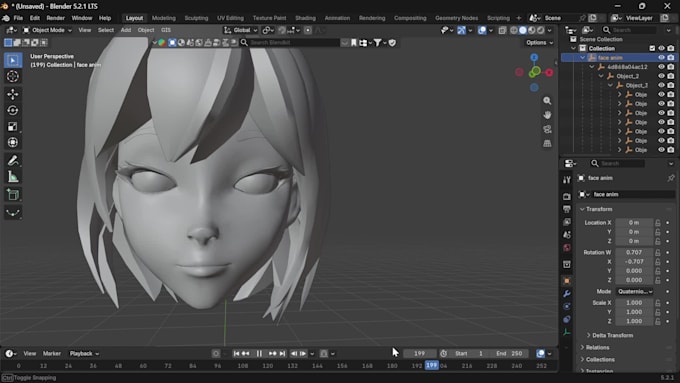
Task: Toggle viewport overlays on or off
Action: 482,30
